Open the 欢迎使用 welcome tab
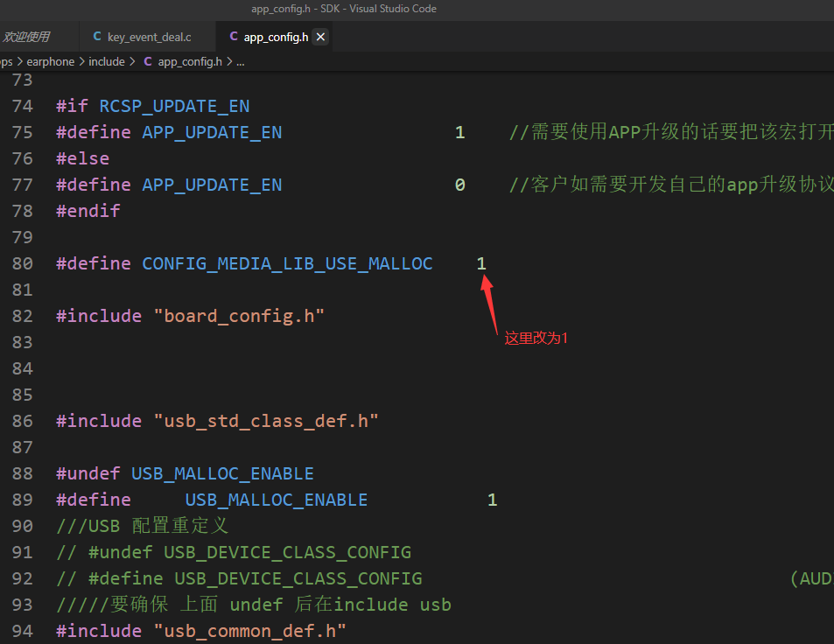The width and height of the screenshot is (834, 644). coord(26,37)
